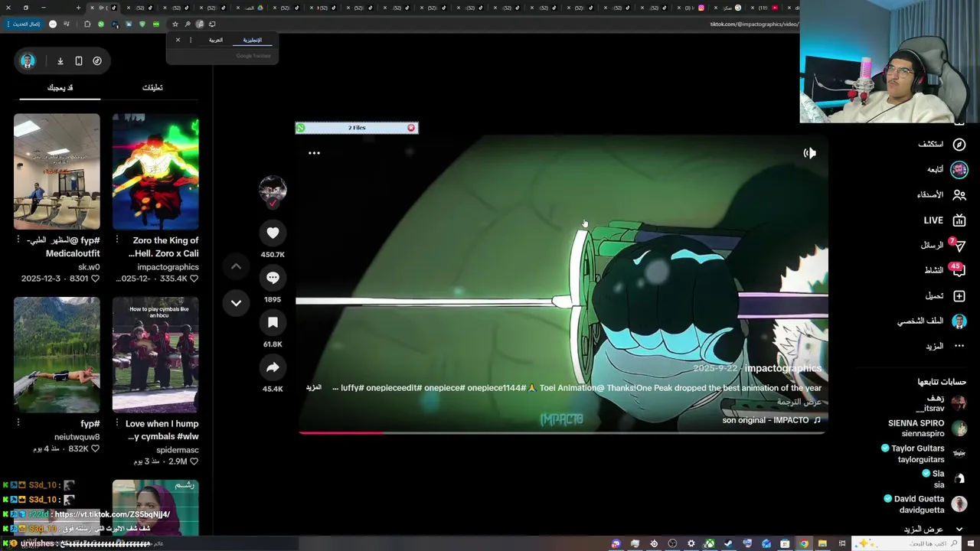Open Friends (الأصدقاء) in the sidebar
The width and height of the screenshot is (980, 551).
click(x=941, y=194)
